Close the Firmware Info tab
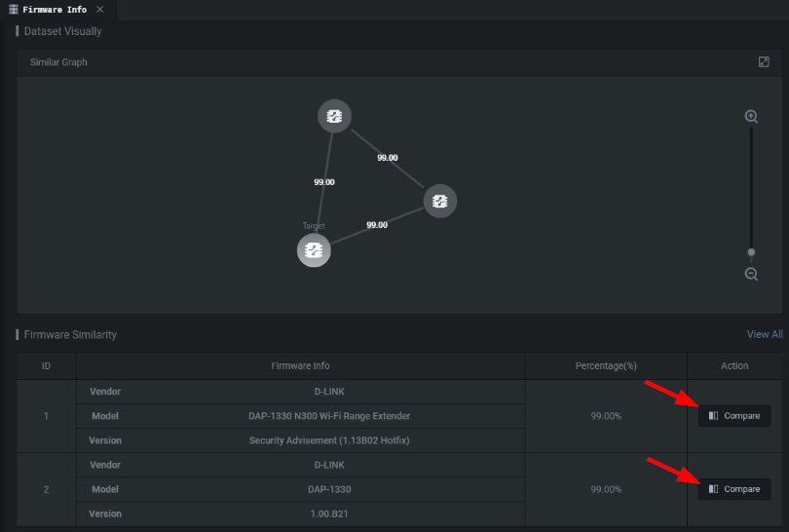 pyautogui.click(x=100, y=10)
